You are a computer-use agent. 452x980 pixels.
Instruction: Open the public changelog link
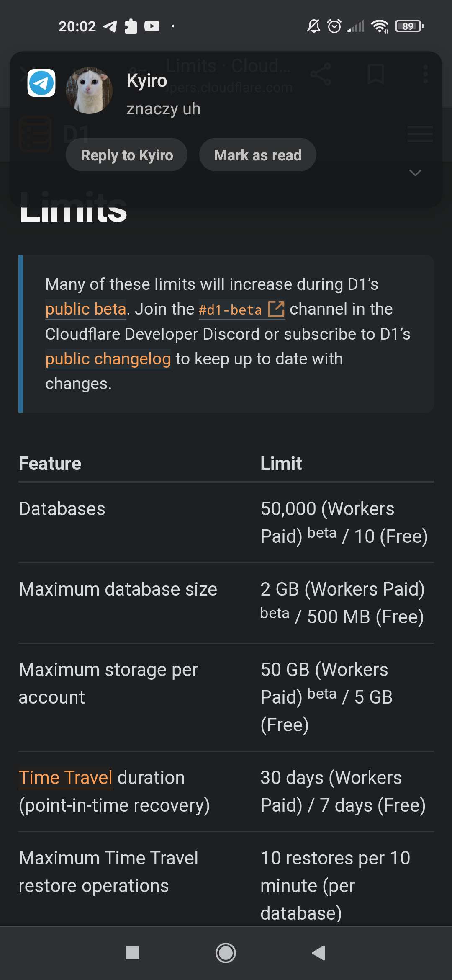coord(108,358)
